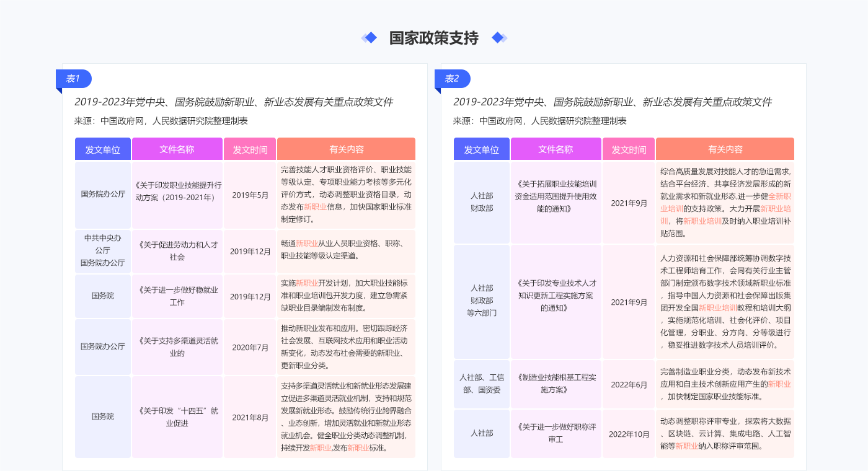This screenshot has width=868, height=471.
Task: Click content cell starting 动态调整职称评审专业
Action: tap(725, 433)
